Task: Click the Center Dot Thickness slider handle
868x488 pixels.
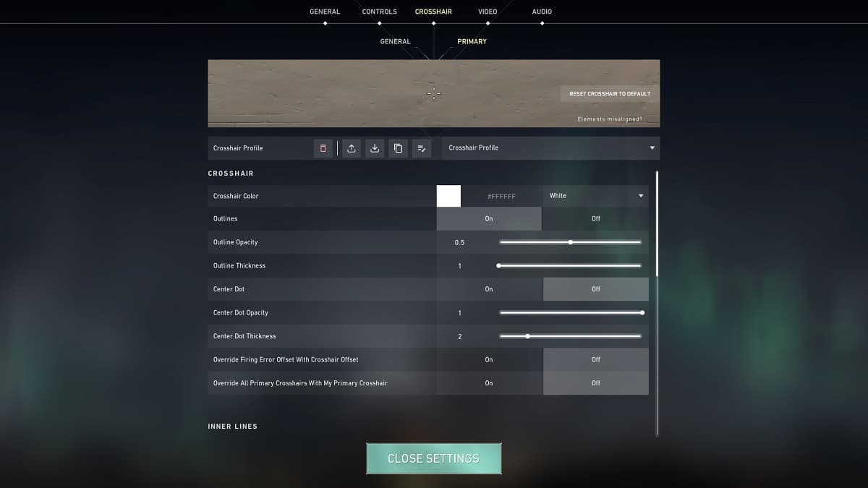Action: coord(528,335)
